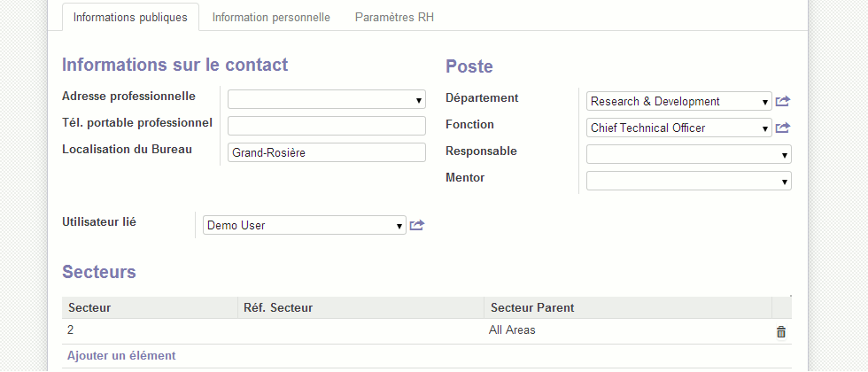Click the Localisation du Bureau field

coord(327,152)
